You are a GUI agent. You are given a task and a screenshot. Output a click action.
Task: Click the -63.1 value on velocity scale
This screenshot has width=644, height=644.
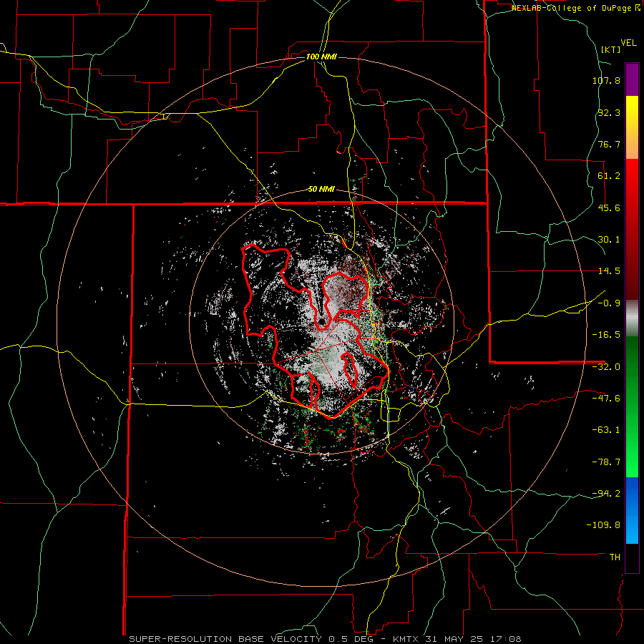606,430
